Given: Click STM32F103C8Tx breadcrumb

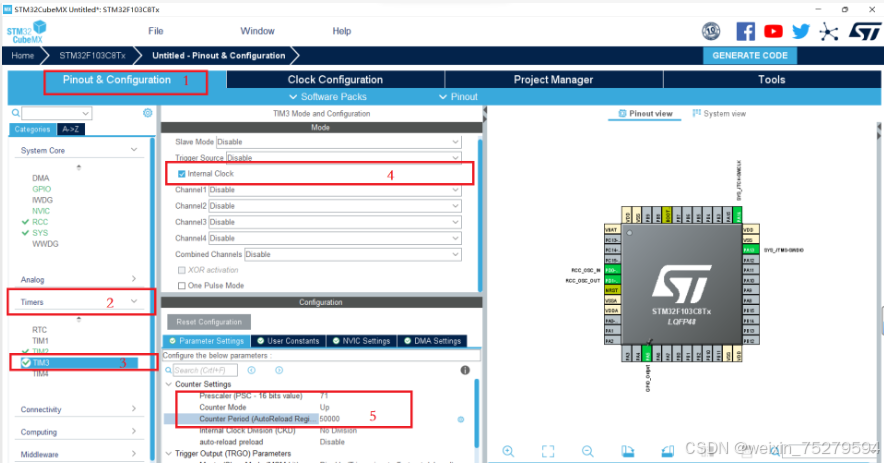Looking at the screenshot, I should pos(92,55).
